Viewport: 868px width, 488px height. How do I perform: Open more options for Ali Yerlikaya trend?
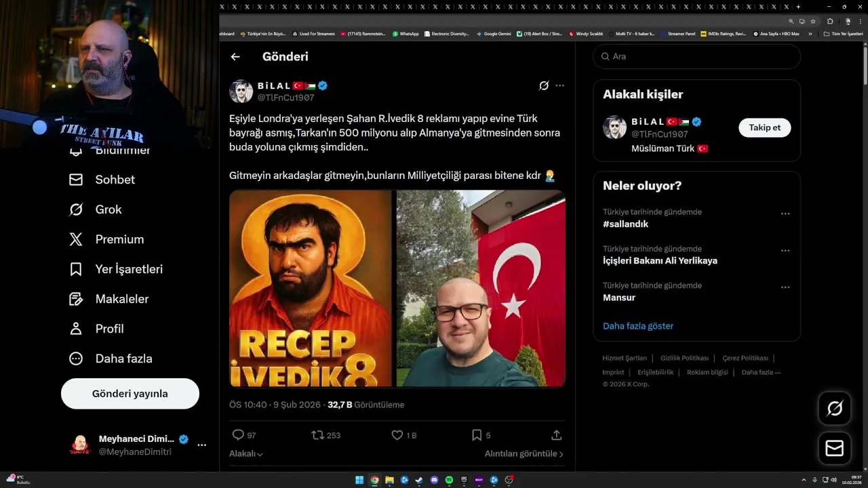(785, 250)
